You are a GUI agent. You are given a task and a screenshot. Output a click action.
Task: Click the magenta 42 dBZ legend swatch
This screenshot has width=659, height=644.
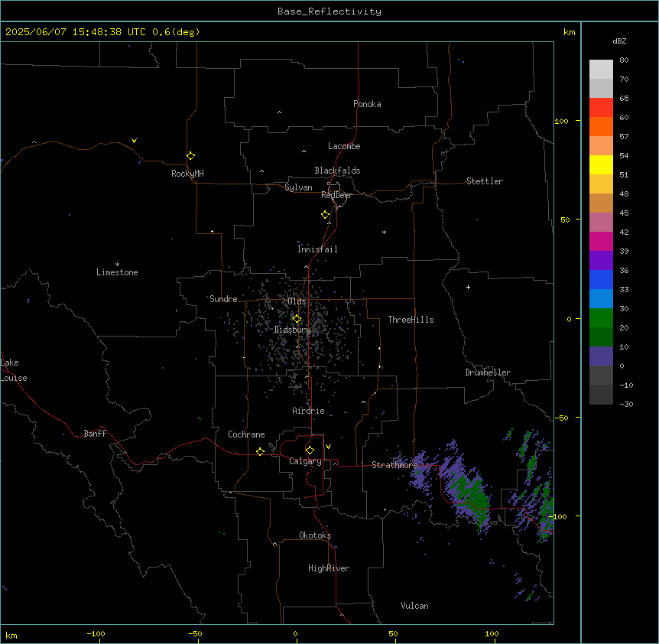601,241
